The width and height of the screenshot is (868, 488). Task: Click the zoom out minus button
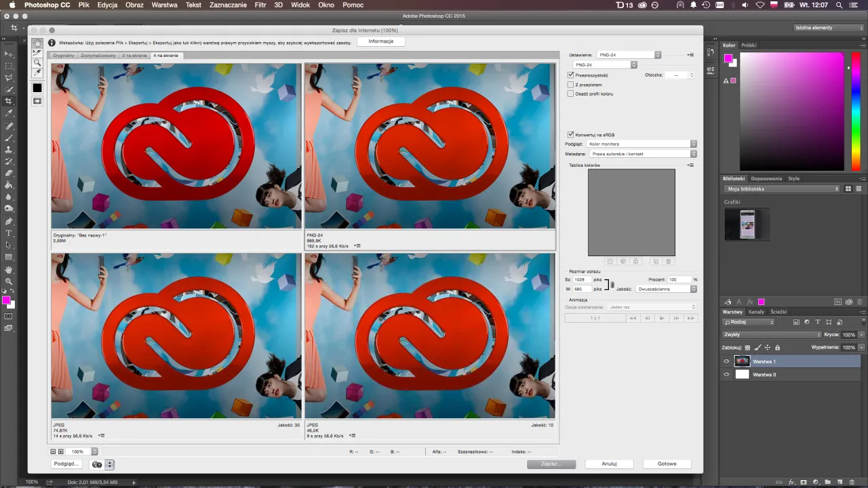pos(54,451)
